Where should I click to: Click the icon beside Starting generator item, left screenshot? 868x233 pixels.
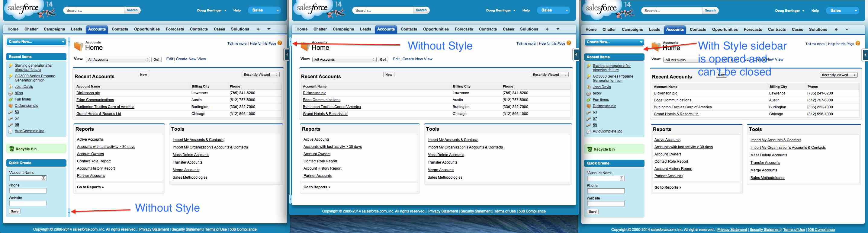tap(11, 66)
